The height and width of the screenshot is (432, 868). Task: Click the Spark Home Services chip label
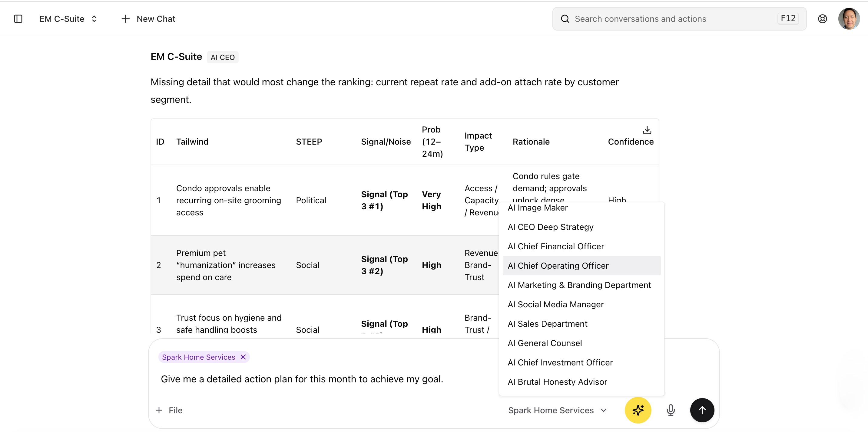pyautogui.click(x=198, y=357)
